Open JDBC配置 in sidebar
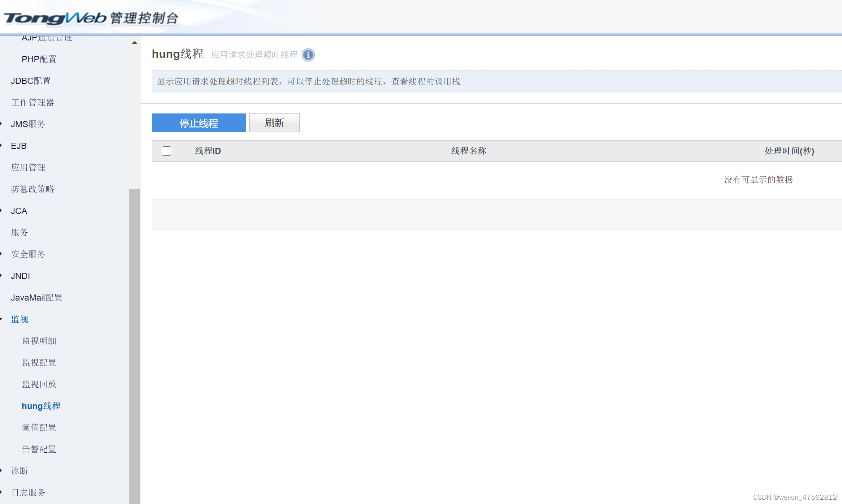 31,81
